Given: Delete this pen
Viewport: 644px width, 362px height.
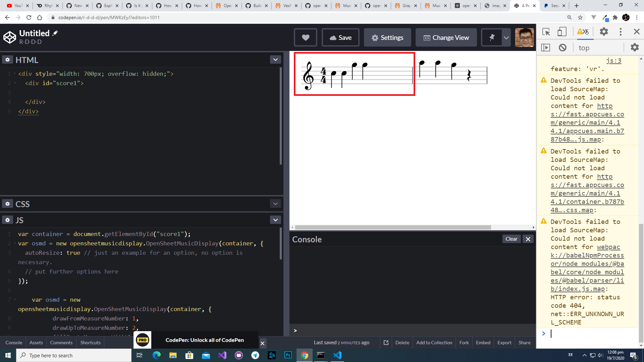Looking at the screenshot, I should point(402,343).
